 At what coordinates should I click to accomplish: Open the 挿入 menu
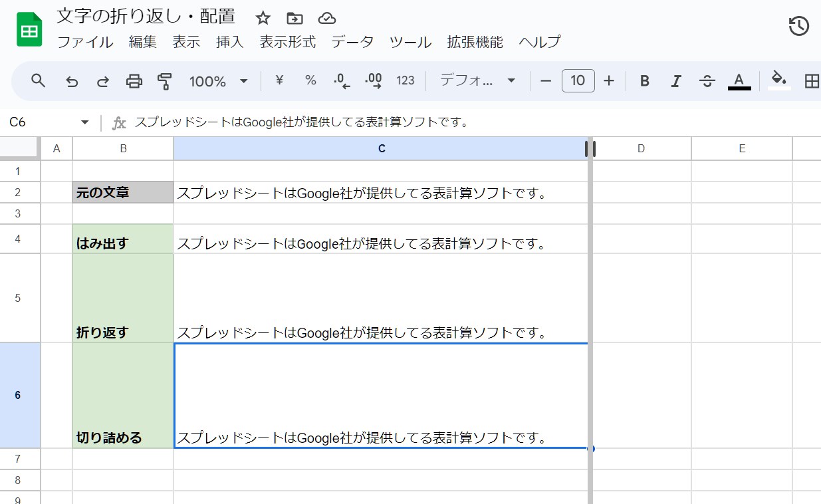point(229,42)
